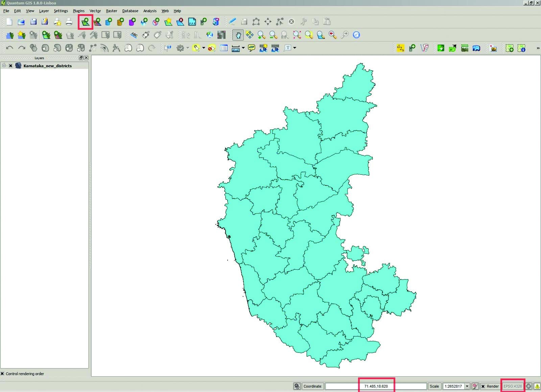Expand the Karnataka_new_districts layer entry
This screenshot has width=541, height=392.
click(x=4, y=66)
